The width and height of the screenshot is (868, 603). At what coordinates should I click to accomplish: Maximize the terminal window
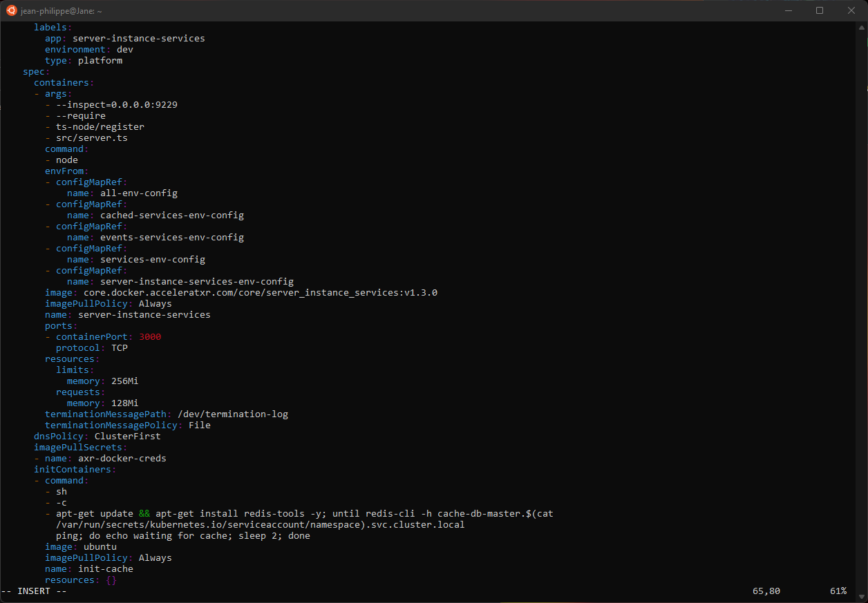point(820,10)
